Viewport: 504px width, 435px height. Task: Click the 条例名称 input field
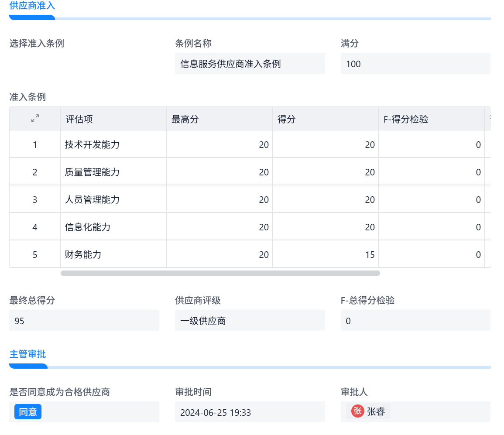pyautogui.click(x=250, y=64)
